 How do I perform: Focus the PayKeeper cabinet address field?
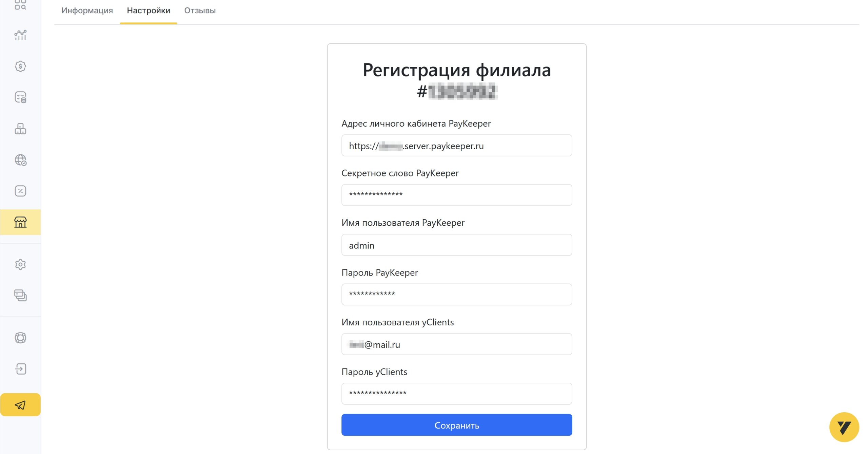[x=457, y=146]
